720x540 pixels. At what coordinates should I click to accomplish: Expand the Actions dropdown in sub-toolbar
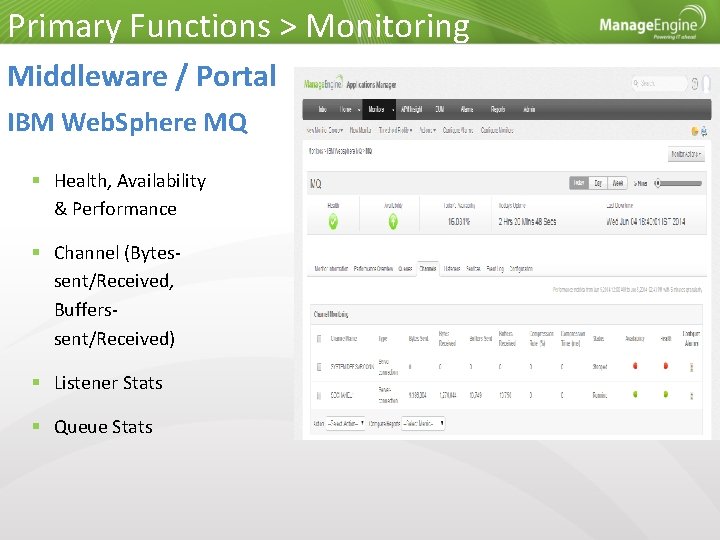click(x=428, y=130)
